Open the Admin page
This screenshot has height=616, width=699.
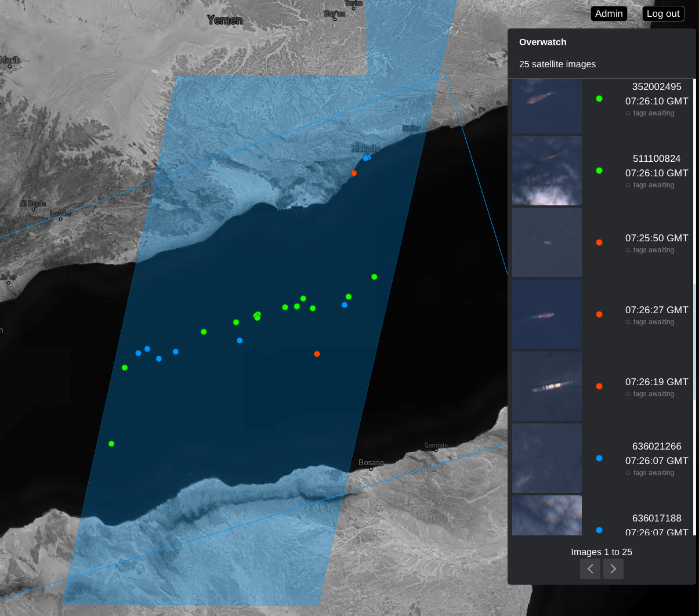609,14
